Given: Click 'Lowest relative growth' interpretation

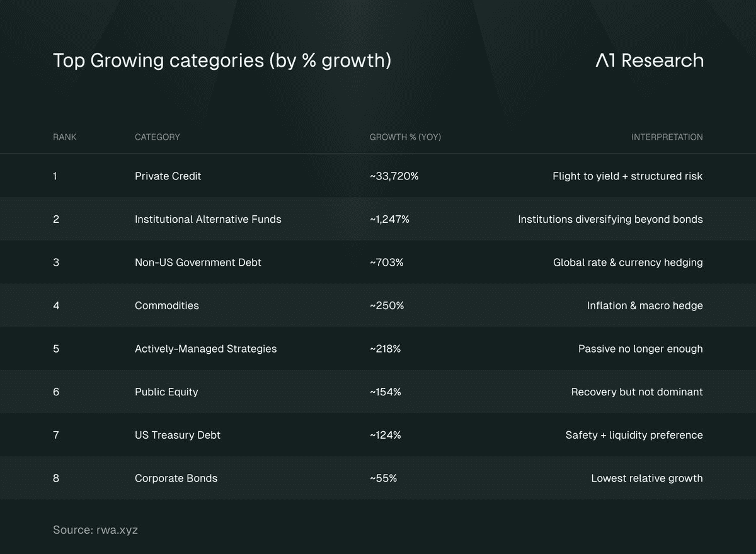Looking at the screenshot, I should [647, 478].
